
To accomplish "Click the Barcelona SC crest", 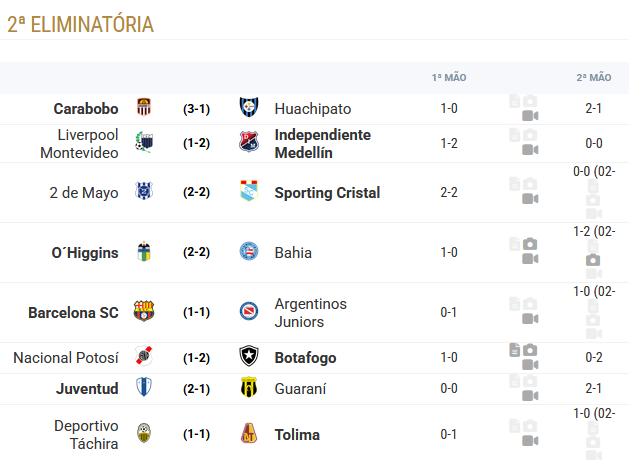I will point(144,312).
